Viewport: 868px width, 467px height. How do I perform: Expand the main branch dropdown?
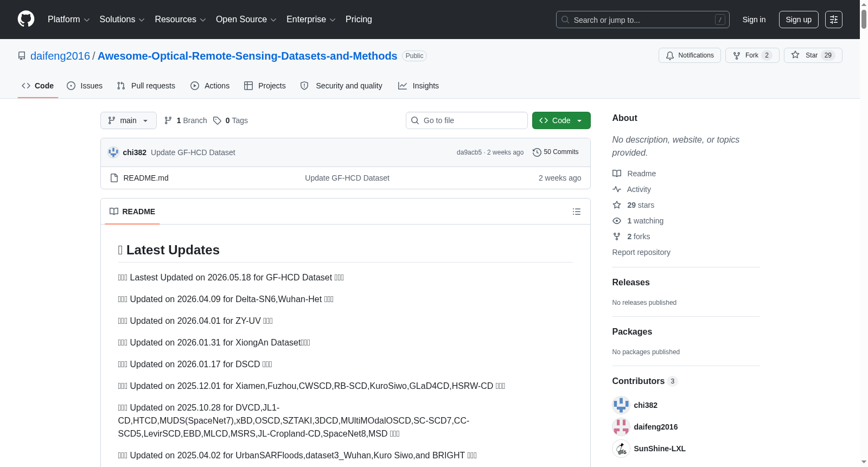click(x=129, y=120)
